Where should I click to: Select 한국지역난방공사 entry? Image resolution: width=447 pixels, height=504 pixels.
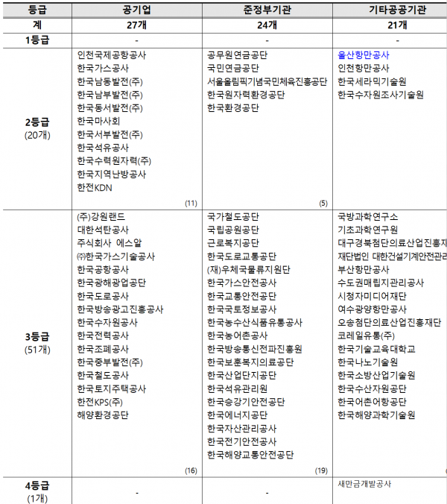point(112,174)
